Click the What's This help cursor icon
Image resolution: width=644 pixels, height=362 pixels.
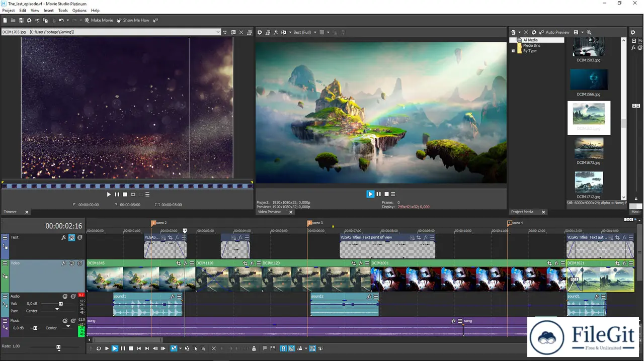pos(155,20)
